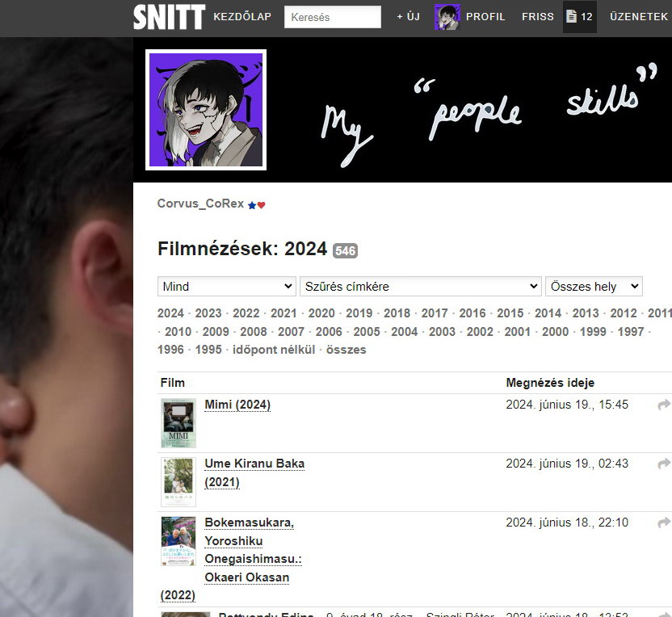Click the SNITT logo
Screen dimensions: 672x617
pos(170,17)
